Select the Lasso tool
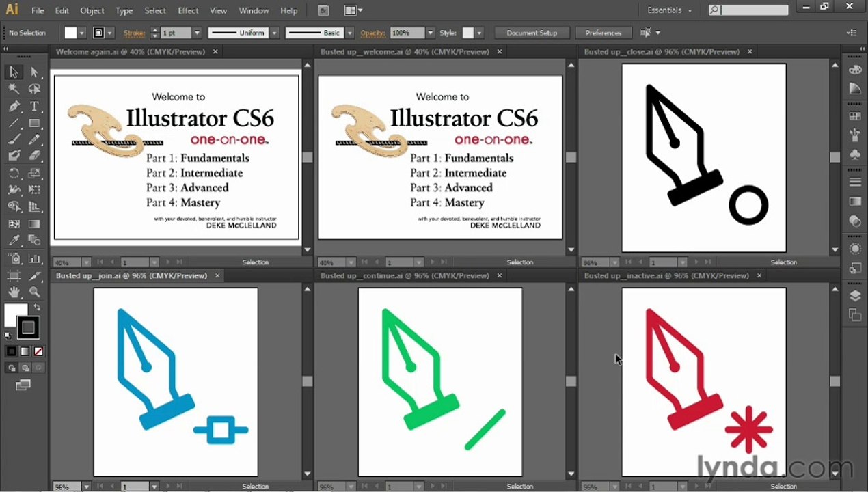Screen dimensions: 868x492 pyautogui.click(x=34, y=89)
